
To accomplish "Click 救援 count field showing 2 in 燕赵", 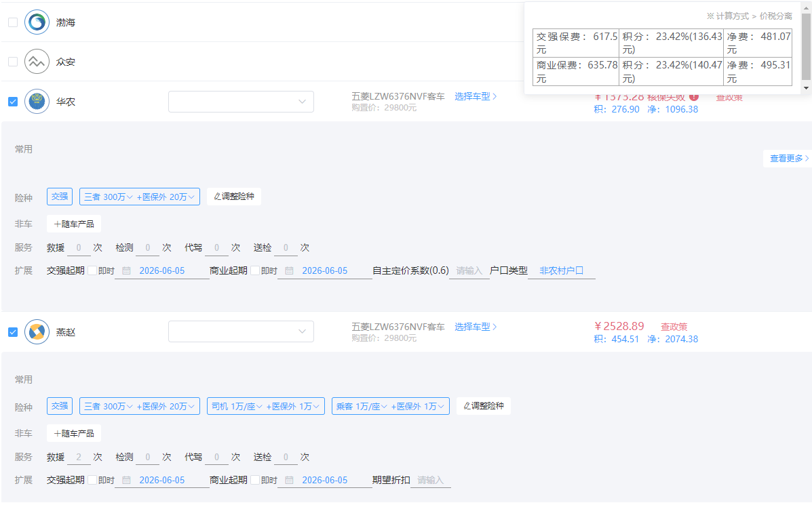I will [79, 458].
